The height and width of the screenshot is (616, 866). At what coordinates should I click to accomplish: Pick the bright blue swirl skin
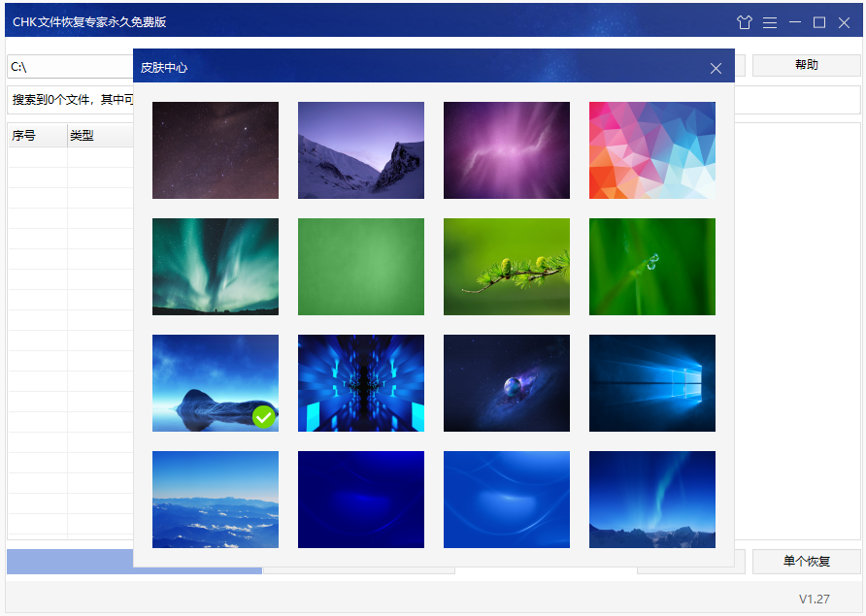click(x=507, y=500)
